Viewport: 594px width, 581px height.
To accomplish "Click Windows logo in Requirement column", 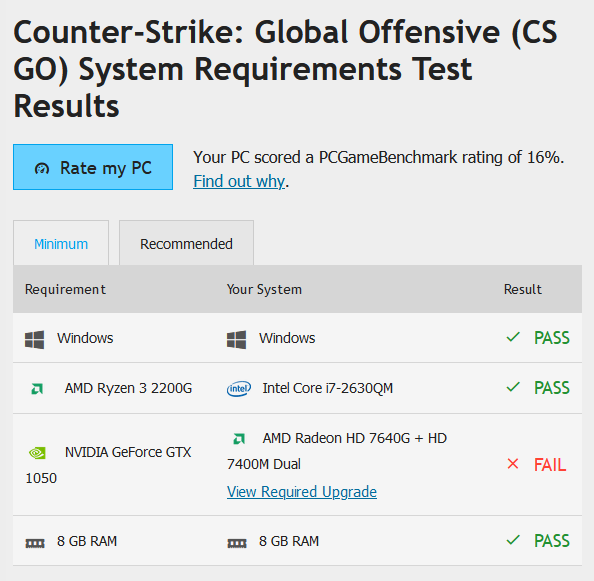I will pyautogui.click(x=34, y=339).
